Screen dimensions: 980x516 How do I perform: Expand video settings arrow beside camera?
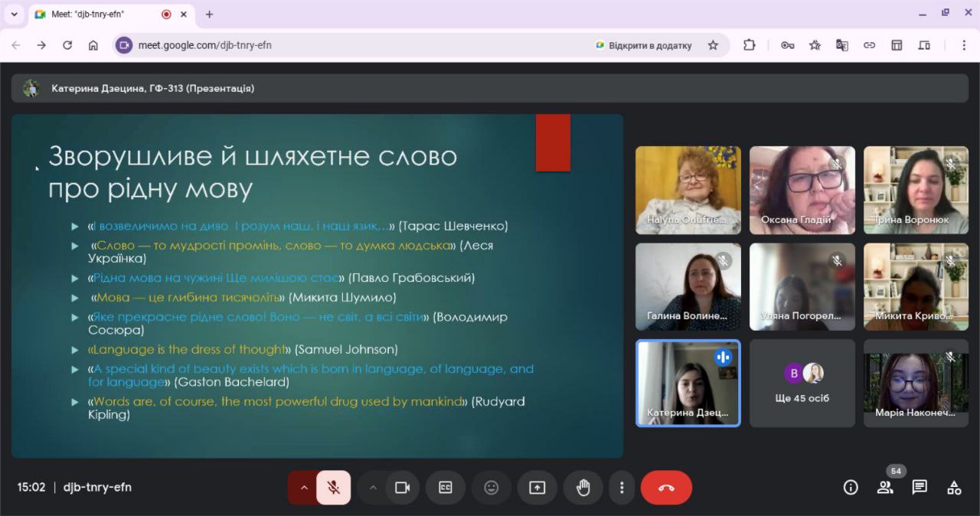click(373, 488)
